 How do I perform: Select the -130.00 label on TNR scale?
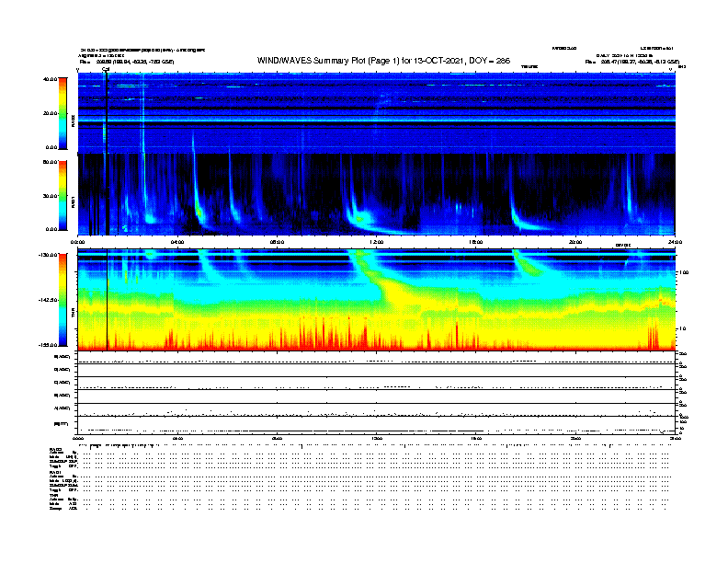pyautogui.click(x=49, y=255)
